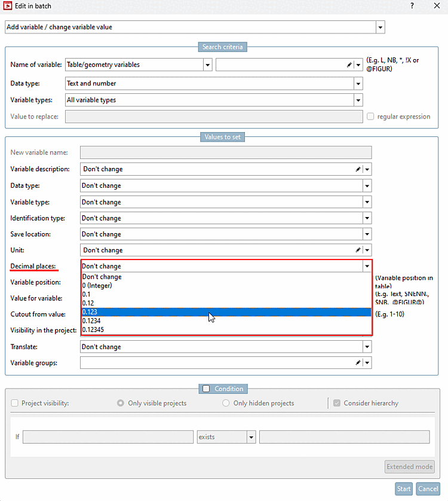Toggle the Consider hierarchy checkbox
This screenshot has height=501, width=448.
337,403
